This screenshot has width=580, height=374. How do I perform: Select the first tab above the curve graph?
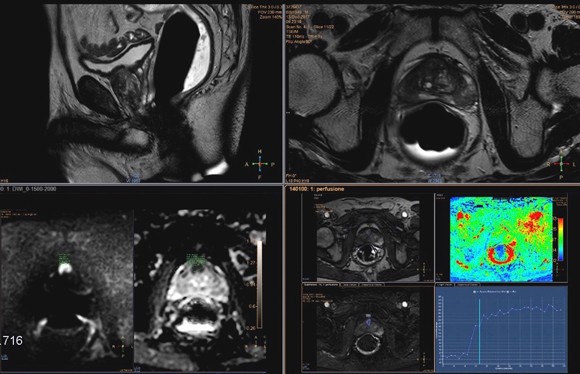pyautogui.click(x=445, y=285)
